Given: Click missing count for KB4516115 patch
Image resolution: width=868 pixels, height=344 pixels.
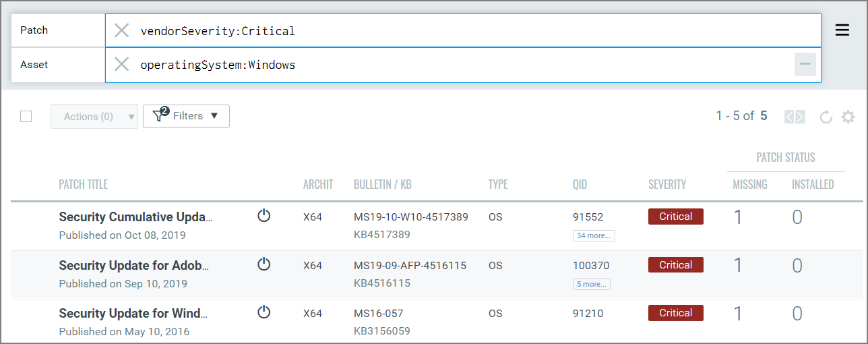Looking at the screenshot, I should (x=738, y=266).
